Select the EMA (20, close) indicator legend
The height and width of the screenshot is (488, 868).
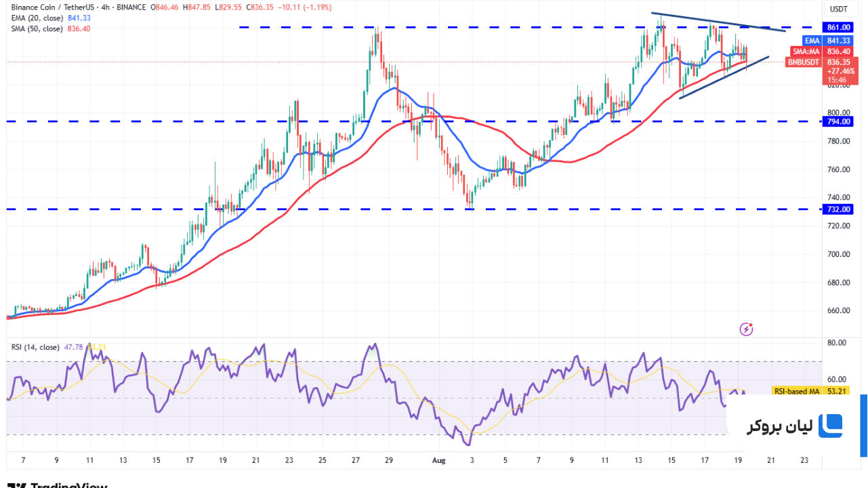51,18
